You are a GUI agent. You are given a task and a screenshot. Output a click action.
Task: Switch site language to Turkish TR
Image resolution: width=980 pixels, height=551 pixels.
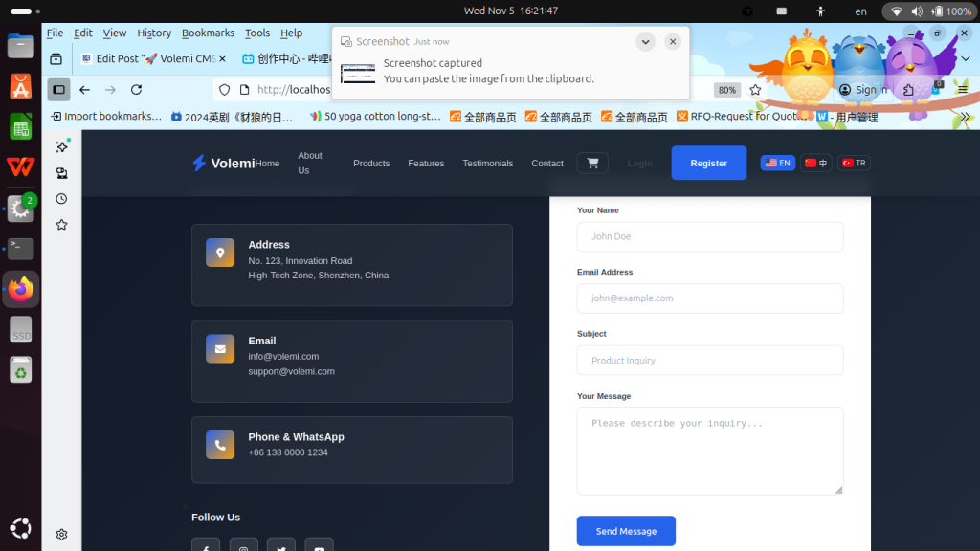[853, 163]
